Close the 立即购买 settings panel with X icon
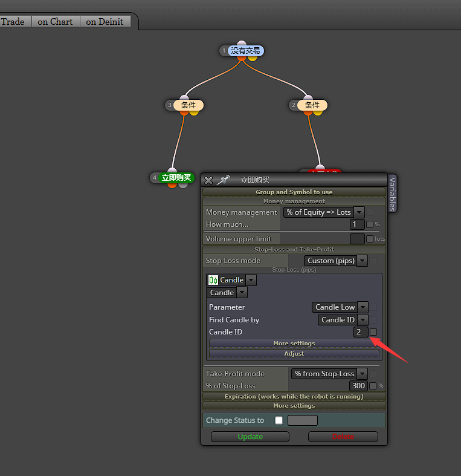 tap(208, 180)
